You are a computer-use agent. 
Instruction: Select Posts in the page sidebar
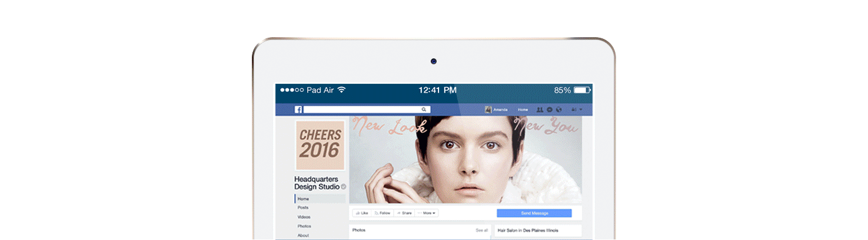(303, 208)
